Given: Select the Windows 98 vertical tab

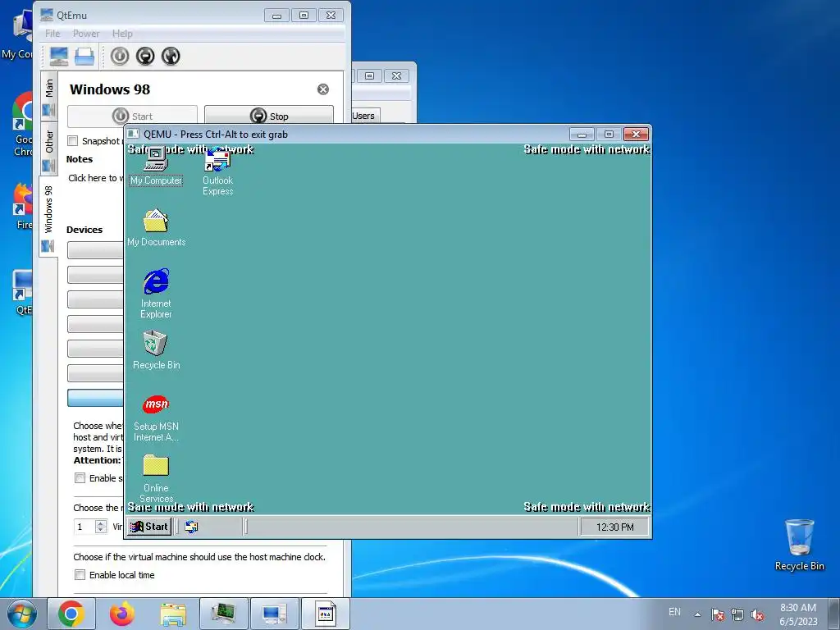Looking at the screenshot, I should (48, 217).
